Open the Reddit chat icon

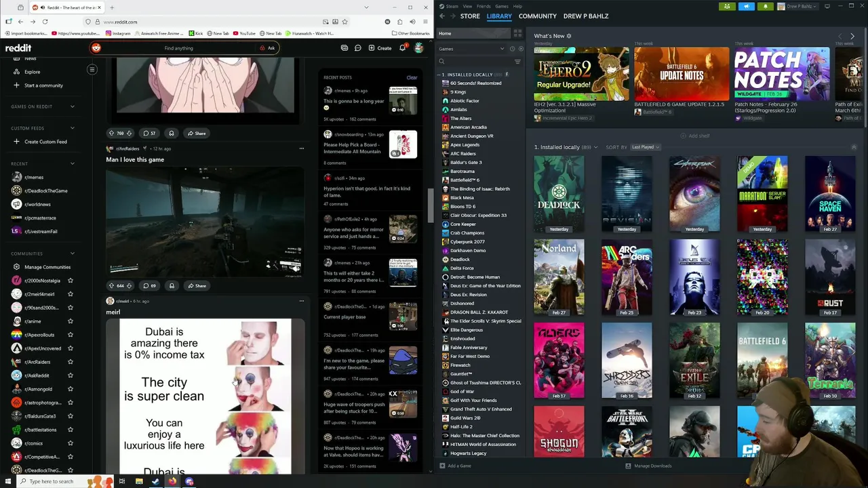pos(357,48)
